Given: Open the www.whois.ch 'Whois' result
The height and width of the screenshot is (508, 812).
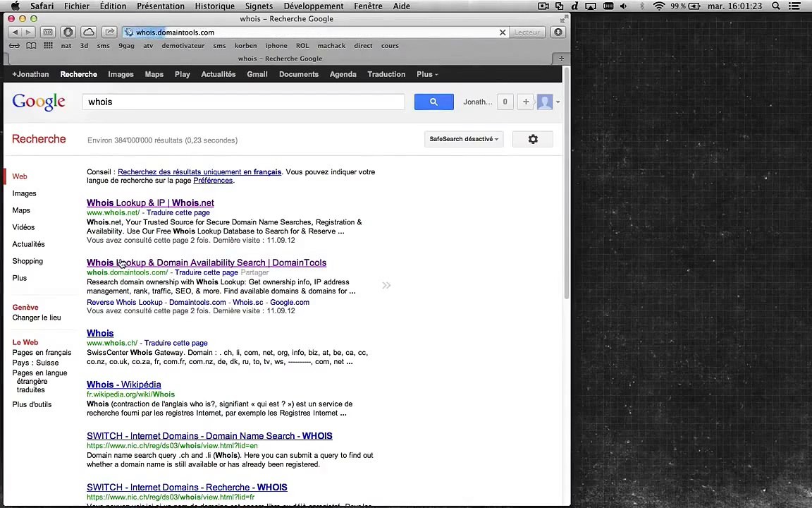Looking at the screenshot, I should 100,333.
